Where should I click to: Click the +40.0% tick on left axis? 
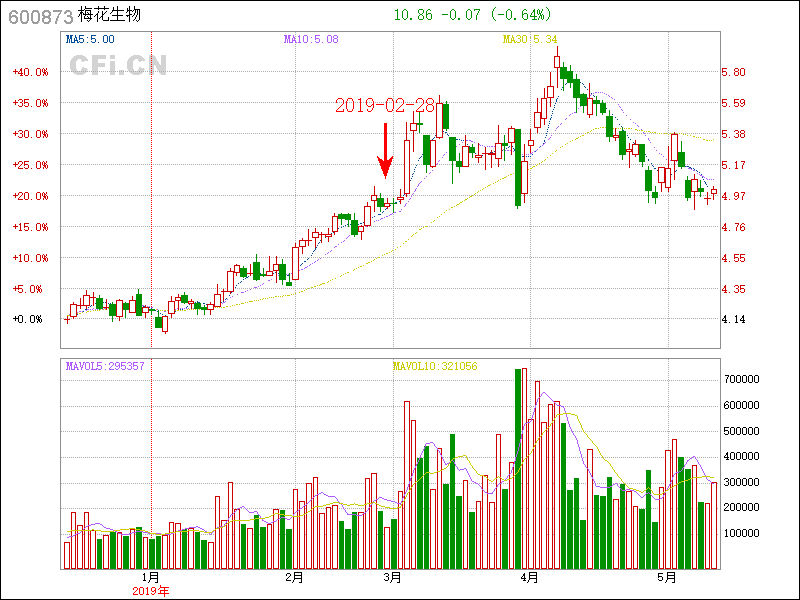(x=30, y=72)
